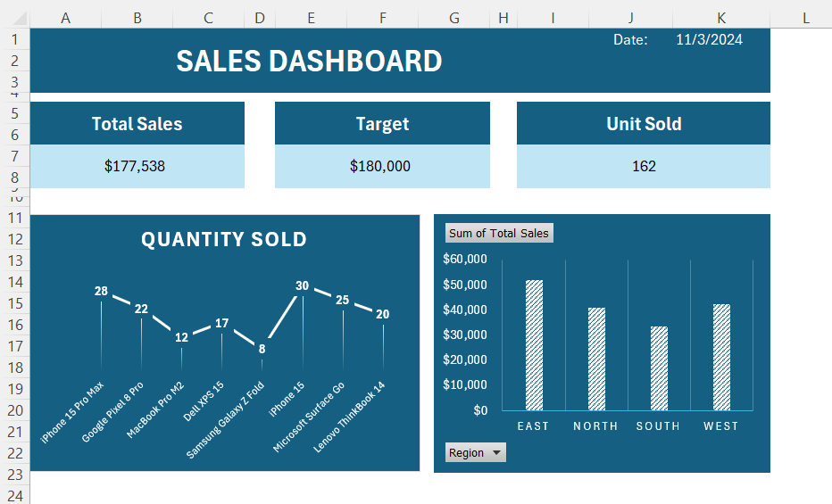The image size is (832, 504).
Task: Click the 25 data label on line chart
Action: [342, 300]
